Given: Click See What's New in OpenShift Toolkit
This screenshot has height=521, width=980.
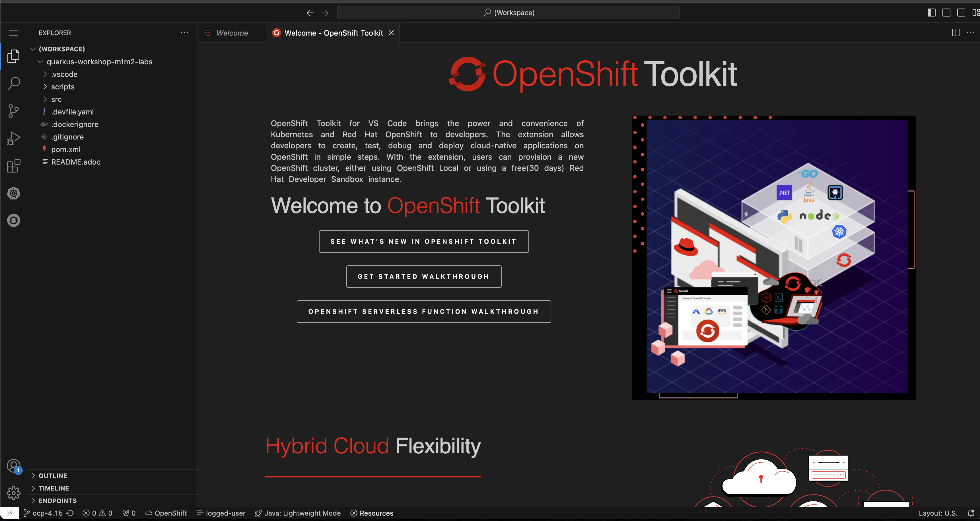Looking at the screenshot, I should [423, 241].
